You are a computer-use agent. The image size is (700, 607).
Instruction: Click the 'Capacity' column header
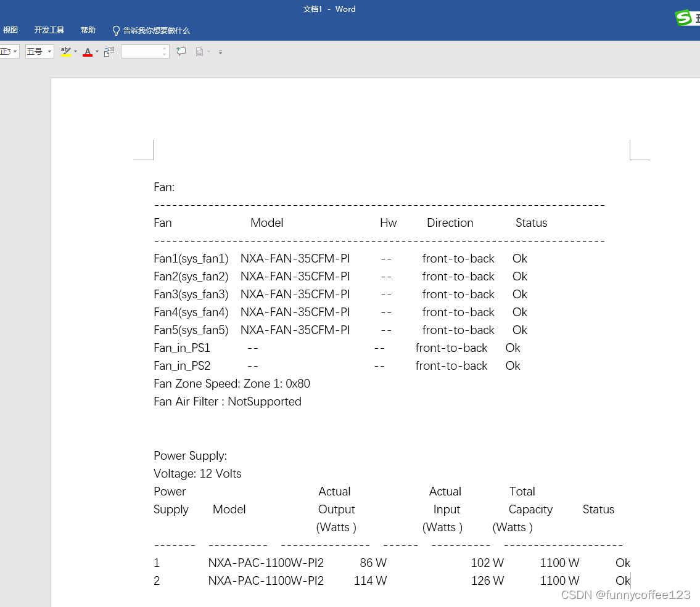(x=531, y=510)
